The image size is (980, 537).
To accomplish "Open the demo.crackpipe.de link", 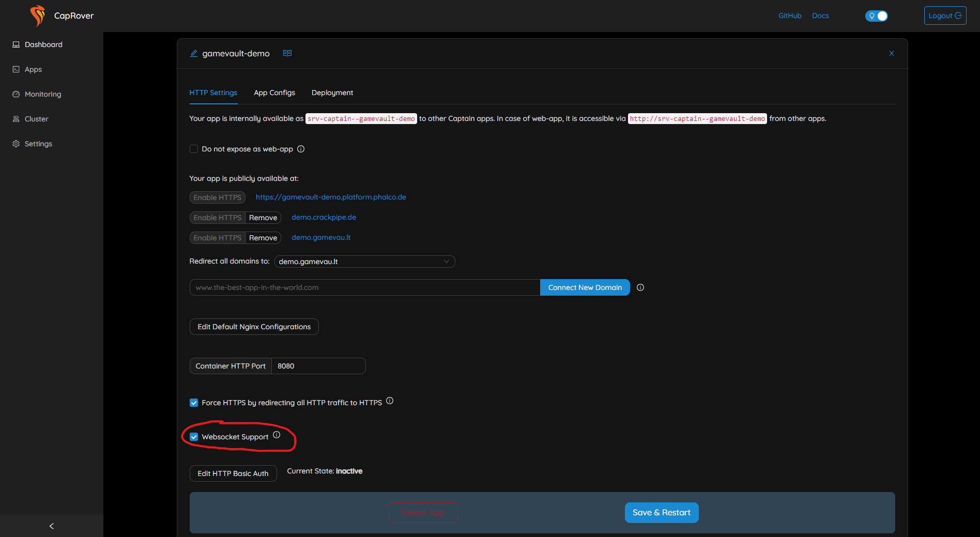I will (x=324, y=217).
